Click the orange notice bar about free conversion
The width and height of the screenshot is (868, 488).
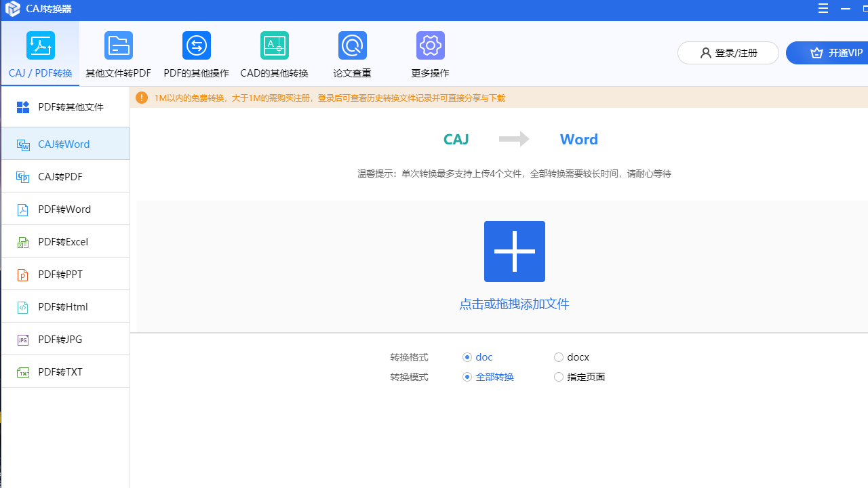tap(498, 98)
